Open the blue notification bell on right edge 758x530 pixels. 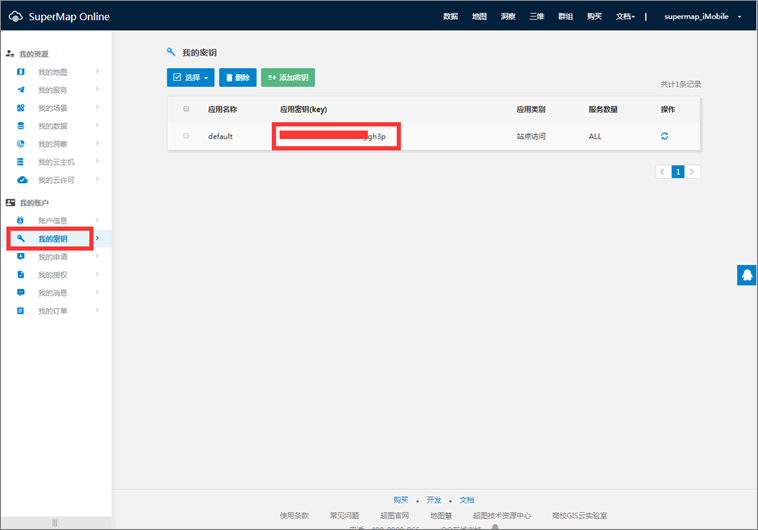[x=746, y=275]
